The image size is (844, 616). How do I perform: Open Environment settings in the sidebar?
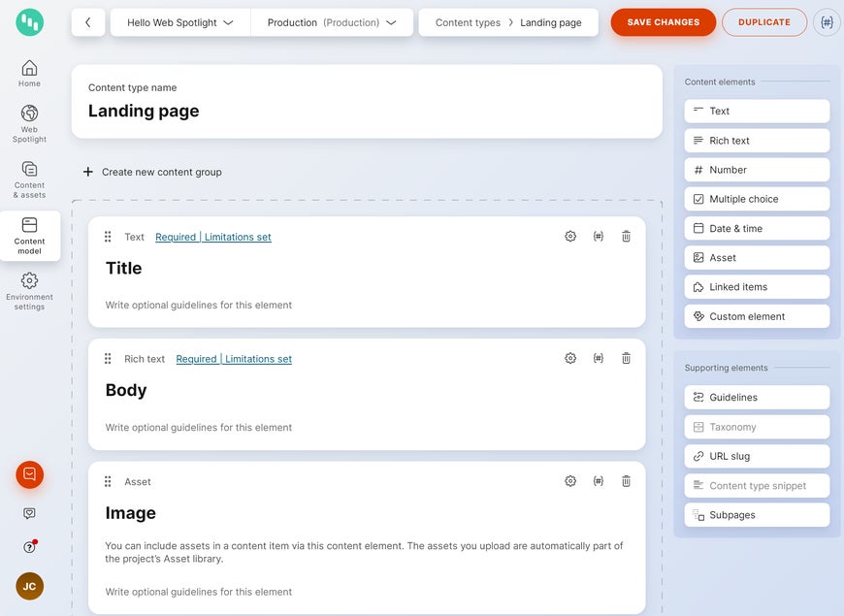click(x=29, y=289)
